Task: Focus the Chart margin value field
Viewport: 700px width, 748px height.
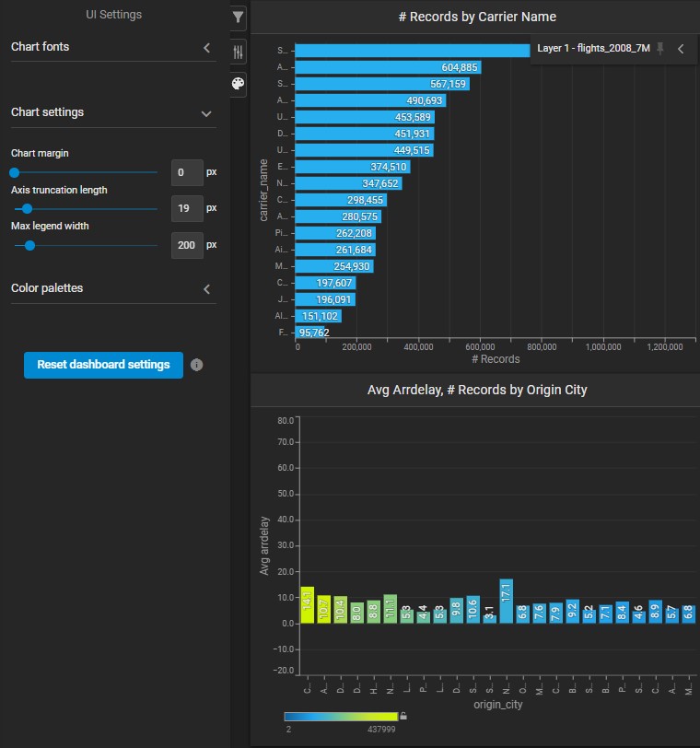Action: [x=187, y=172]
